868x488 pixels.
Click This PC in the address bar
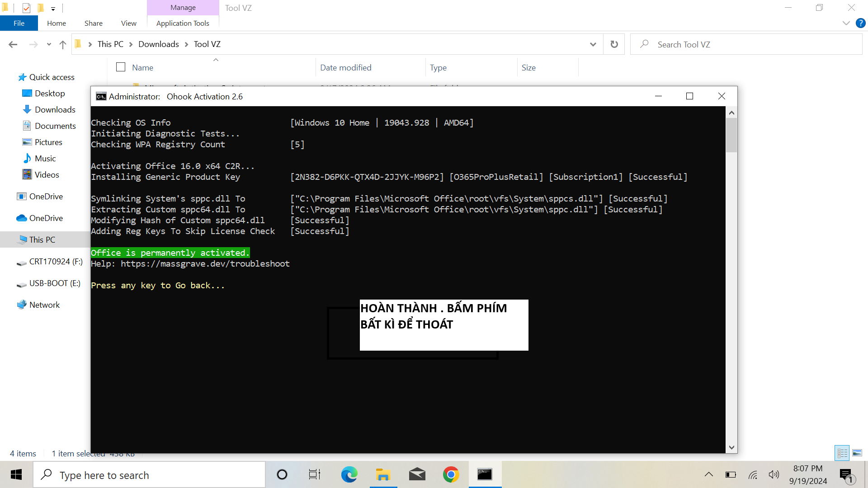110,44
